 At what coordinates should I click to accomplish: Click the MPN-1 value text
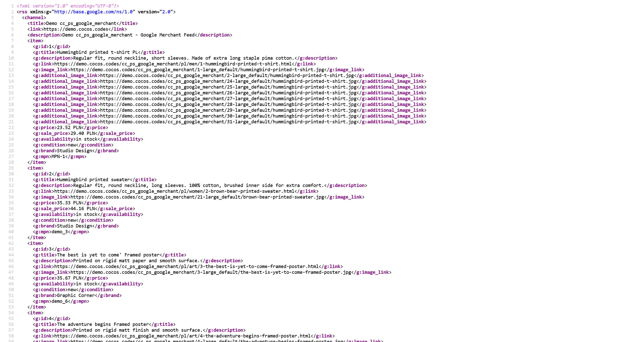[x=58, y=157]
